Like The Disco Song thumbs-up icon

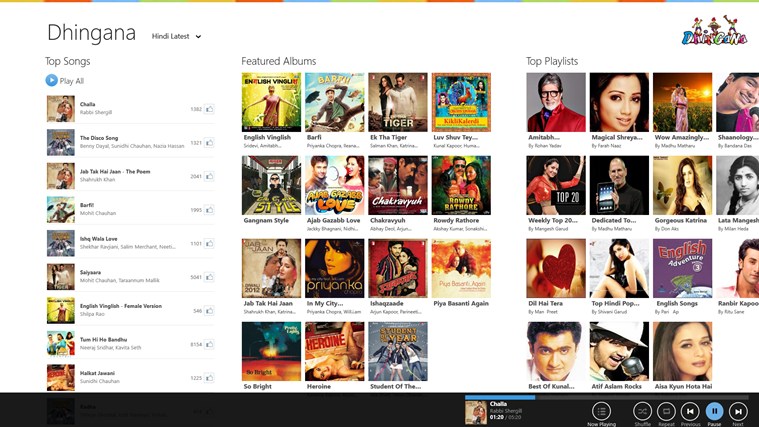click(x=209, y=143)
